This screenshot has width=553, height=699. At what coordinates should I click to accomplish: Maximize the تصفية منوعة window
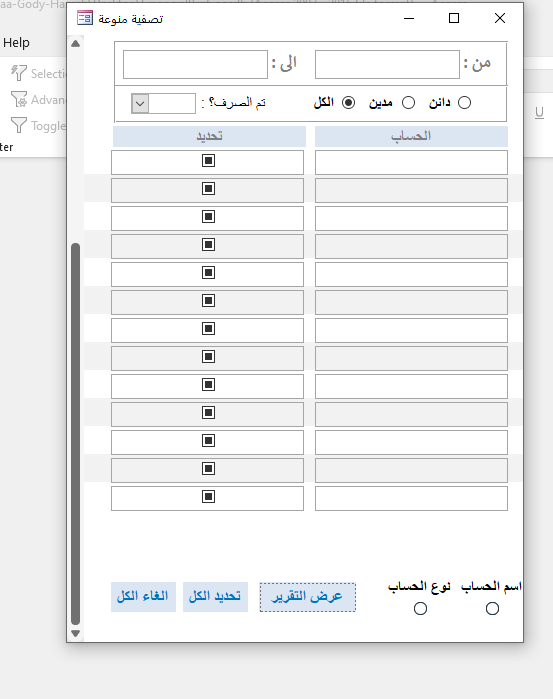tap(454, 18)
